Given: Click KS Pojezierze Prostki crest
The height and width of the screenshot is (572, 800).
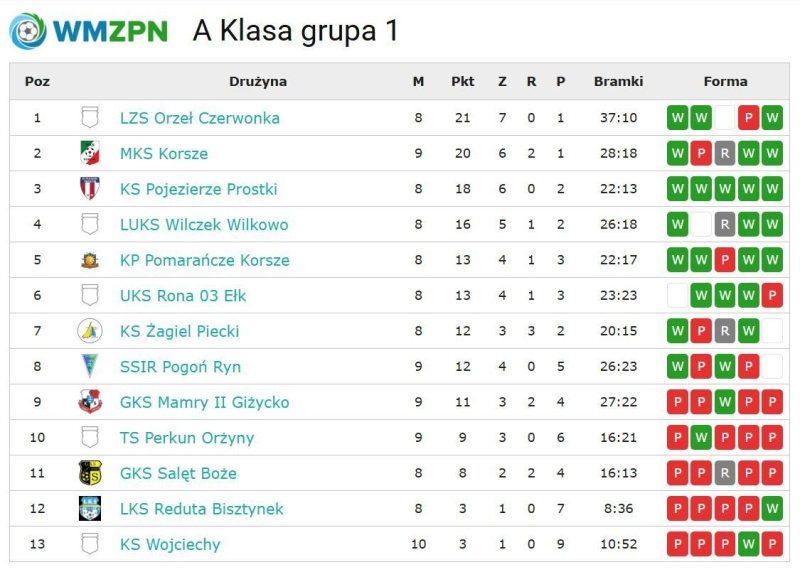Looking at the screenshot, I should (90, 188).
